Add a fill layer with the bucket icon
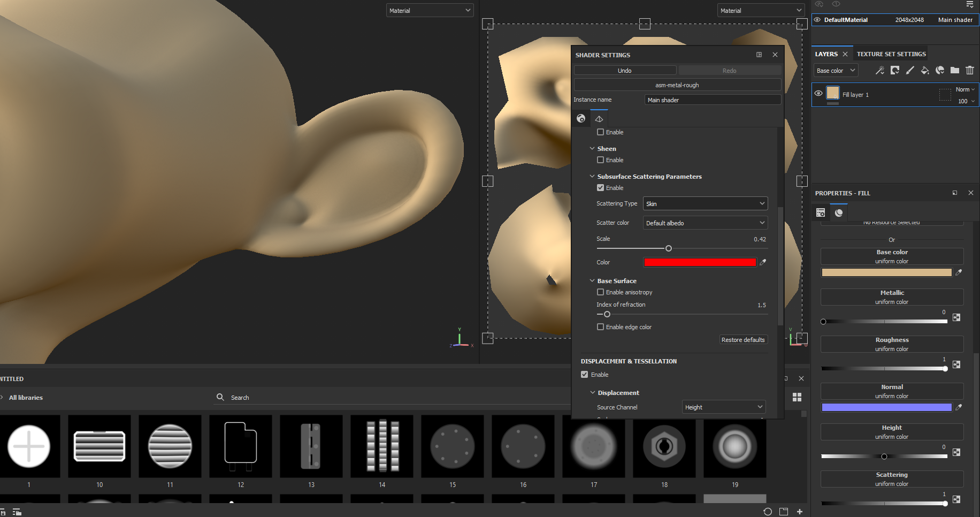This screenshot has width=980, height=517. (924, 70)
